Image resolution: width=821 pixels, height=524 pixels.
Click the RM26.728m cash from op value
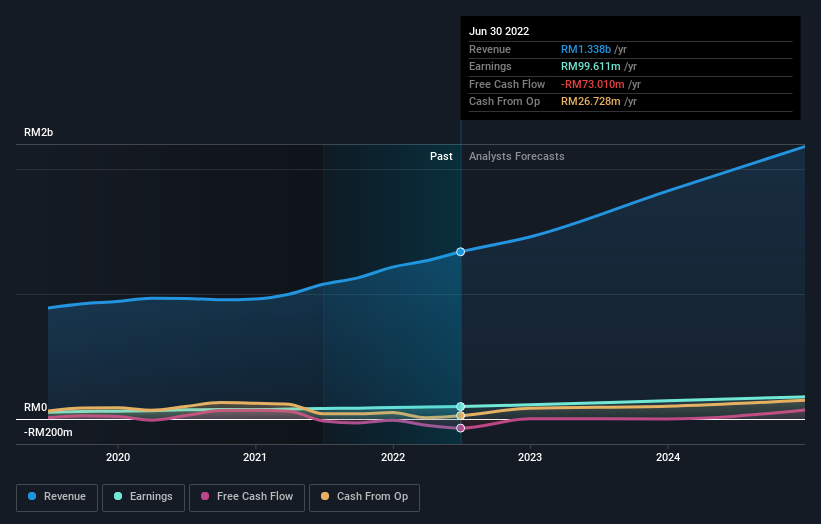590,102
